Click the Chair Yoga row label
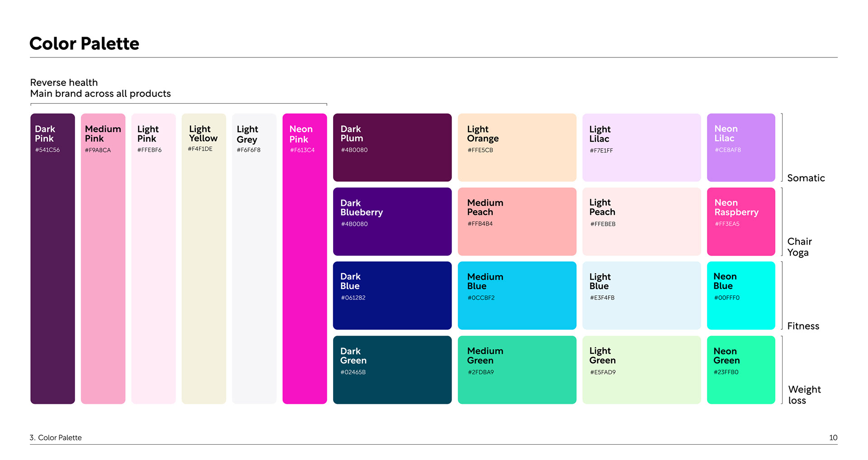Image resolution: width=868 pixels, height=460 pixels. coord(799,247)
